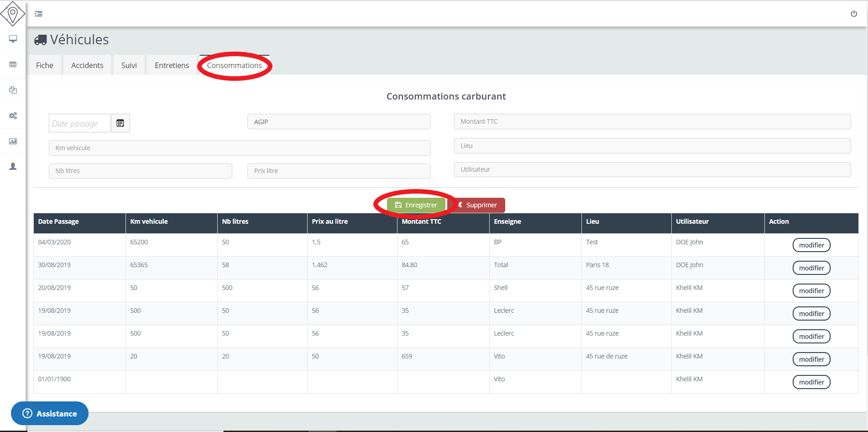This screenshot has width=868, height=432.
Task: Open the bar chart statistics icon
Action: 13,141
